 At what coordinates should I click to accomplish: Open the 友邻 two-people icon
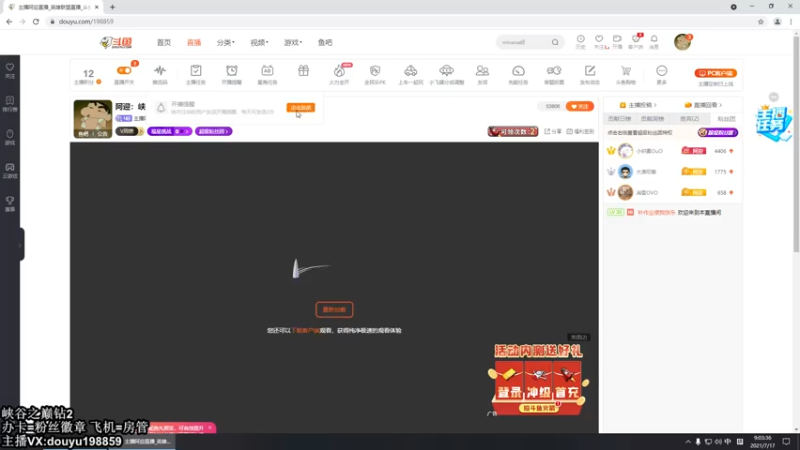[x=482, y=71]
